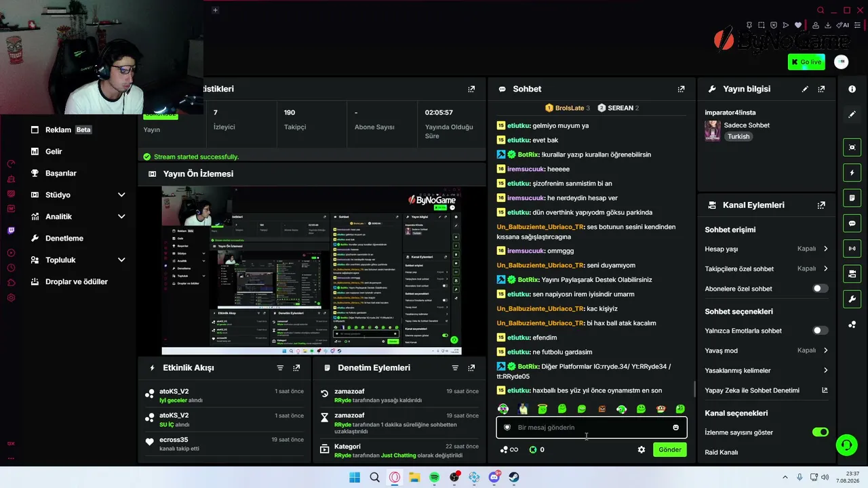Open the profile avatar next to Go live

click(x=842, y=62)
